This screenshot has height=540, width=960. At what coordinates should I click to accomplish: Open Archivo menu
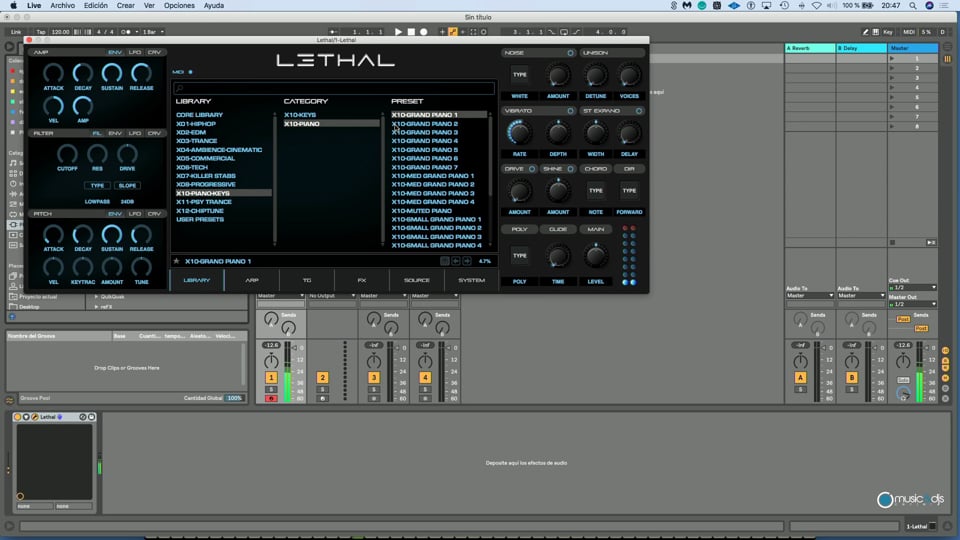click(62, 6)
